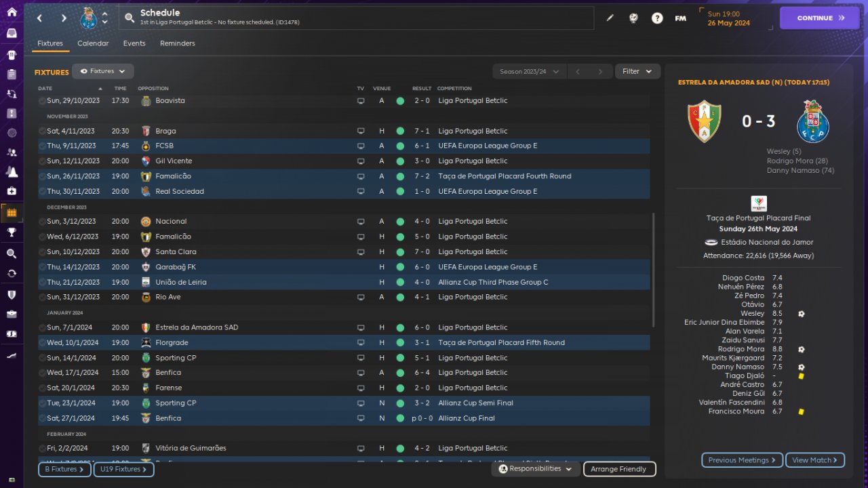
Task: Click Estrela da Amadora crest in match panel
Action: point(704,121)
